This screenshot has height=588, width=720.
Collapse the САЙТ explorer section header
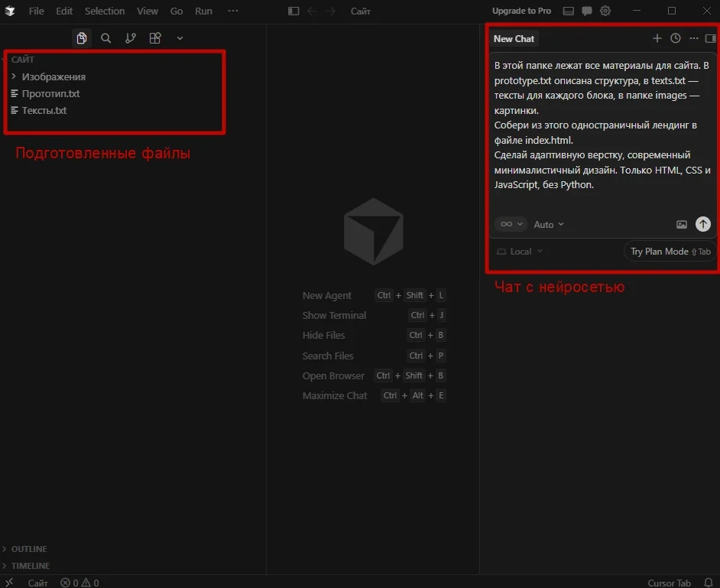click(22, 60)
